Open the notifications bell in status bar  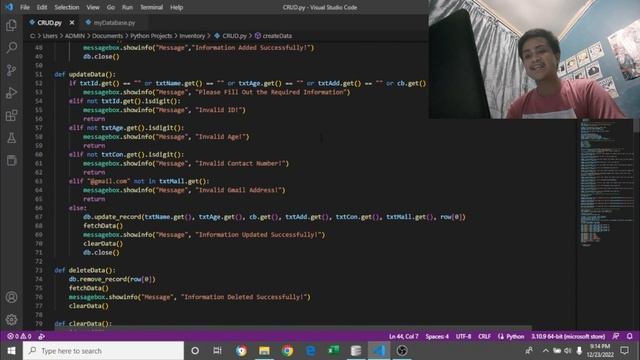coord(630,336)
